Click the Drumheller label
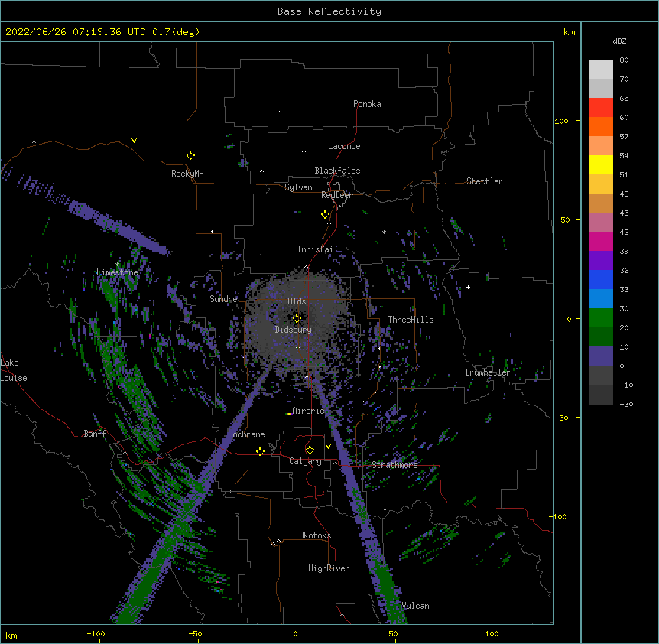The height and width of the screenshot is (644, 659). coord(488,372)
